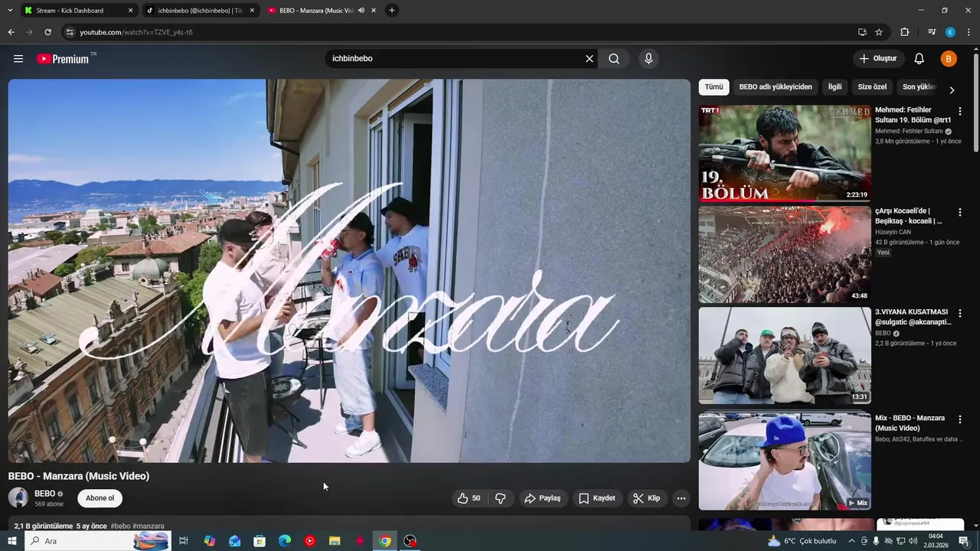Open çArşı Kocaeli'de Beşiktaş video thumbnail
The height and width of the screenshot is (551, 980).
[785, 254]
